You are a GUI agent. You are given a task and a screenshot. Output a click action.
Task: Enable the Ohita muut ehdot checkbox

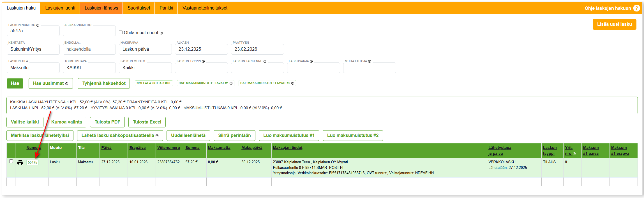(x=121, y=32)
